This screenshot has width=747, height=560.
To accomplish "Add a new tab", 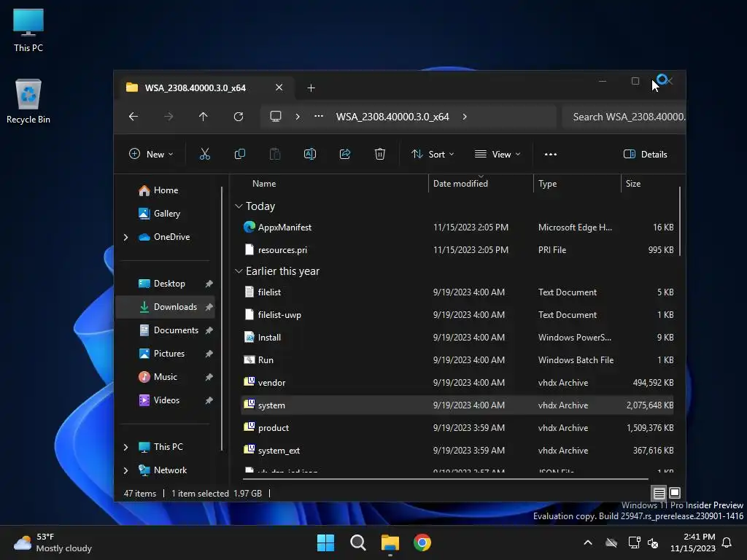I will [311, 87].
